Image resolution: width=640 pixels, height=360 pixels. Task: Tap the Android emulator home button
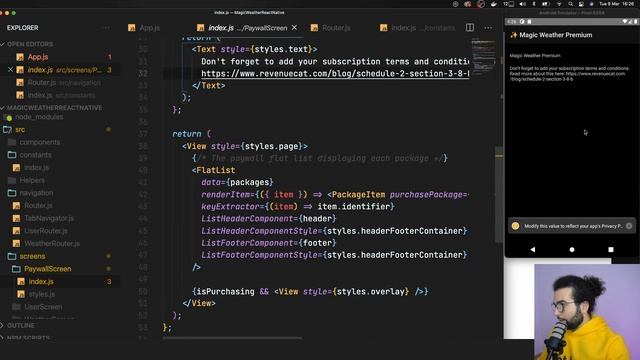click(x=572, y=249)
